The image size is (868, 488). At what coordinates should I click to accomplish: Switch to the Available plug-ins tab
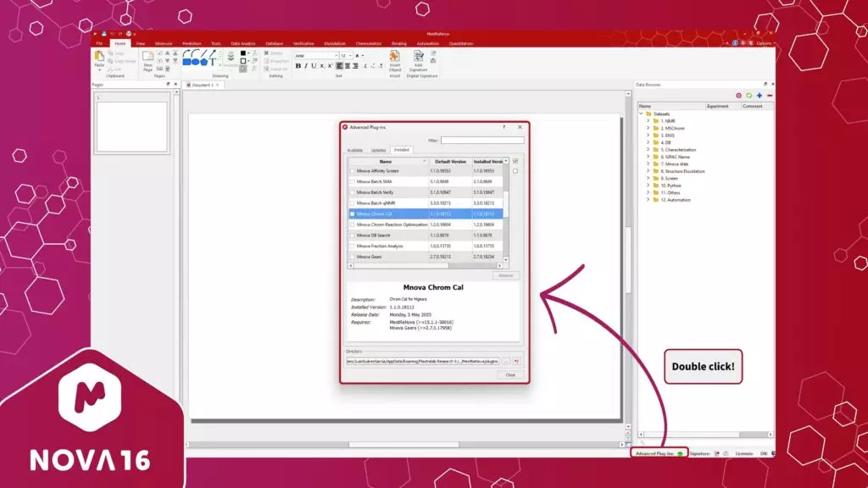(x=355, y=150)
